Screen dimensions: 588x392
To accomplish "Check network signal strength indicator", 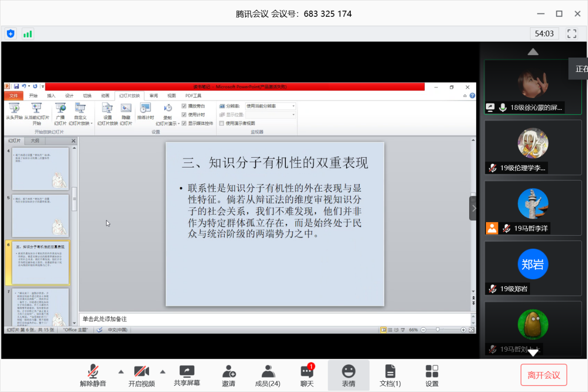I will pyautogui.click(x=28, y=33).
